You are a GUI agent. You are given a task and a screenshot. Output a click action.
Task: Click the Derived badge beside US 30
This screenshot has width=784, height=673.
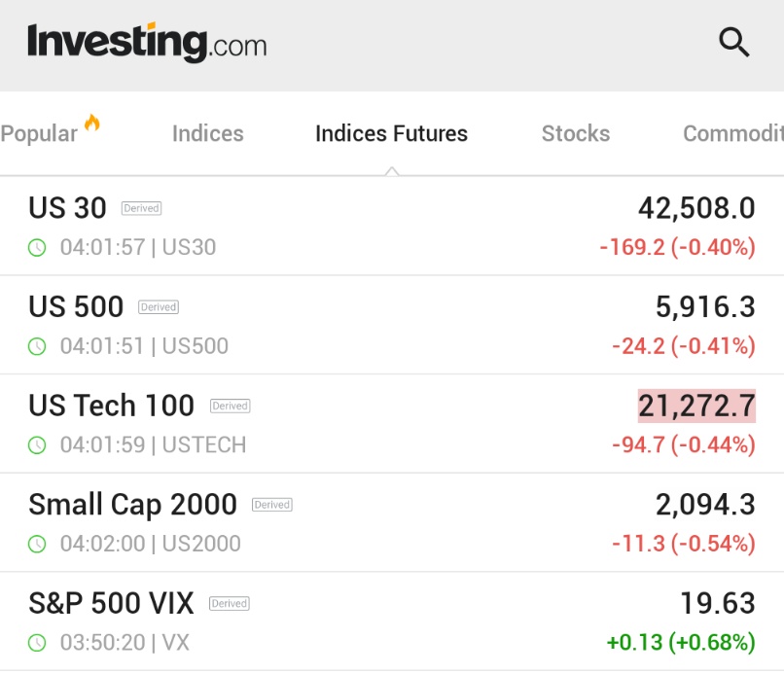point(141,208)
